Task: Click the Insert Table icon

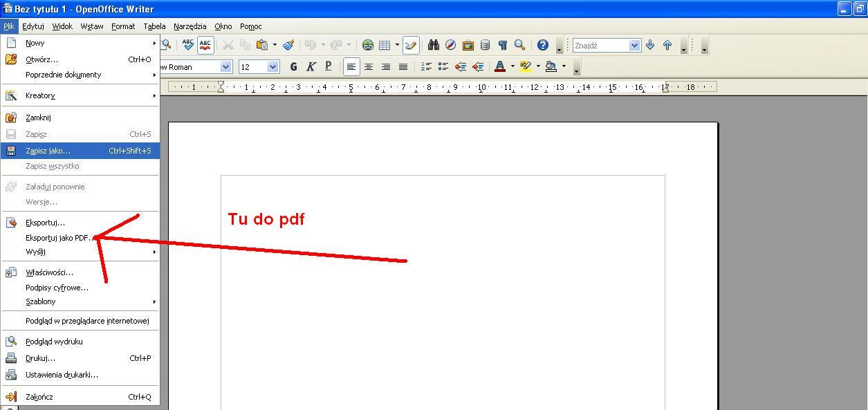Action: (385, 45)
